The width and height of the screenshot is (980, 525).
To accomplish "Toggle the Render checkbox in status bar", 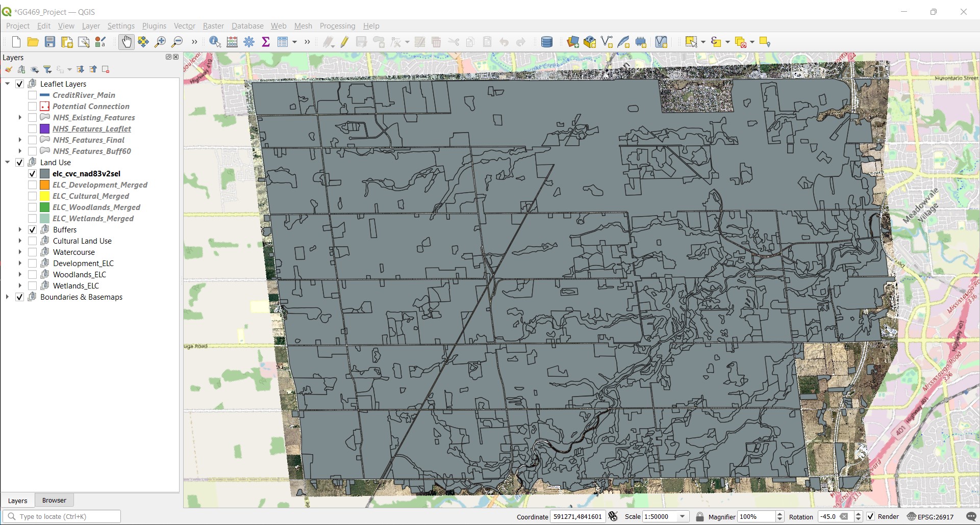I will pos(870,516).
